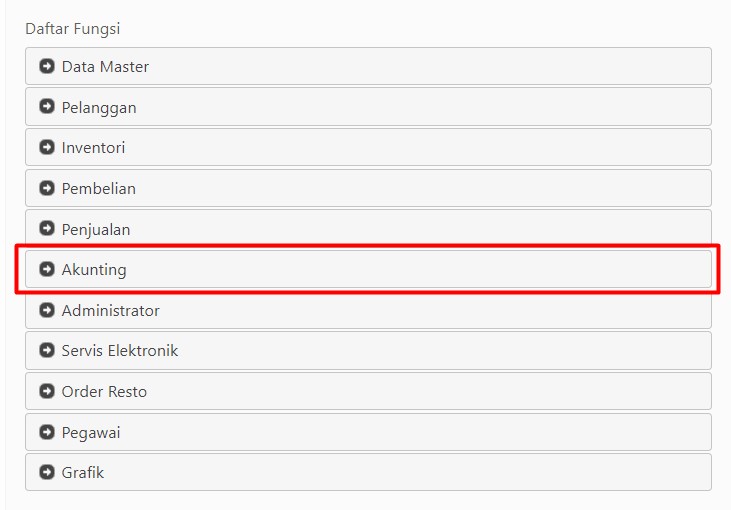Click the arrow icon beside Servis Elektronik
Viewport: 731px width, 510px height.
pyautogui.click(x=47, y=350)
